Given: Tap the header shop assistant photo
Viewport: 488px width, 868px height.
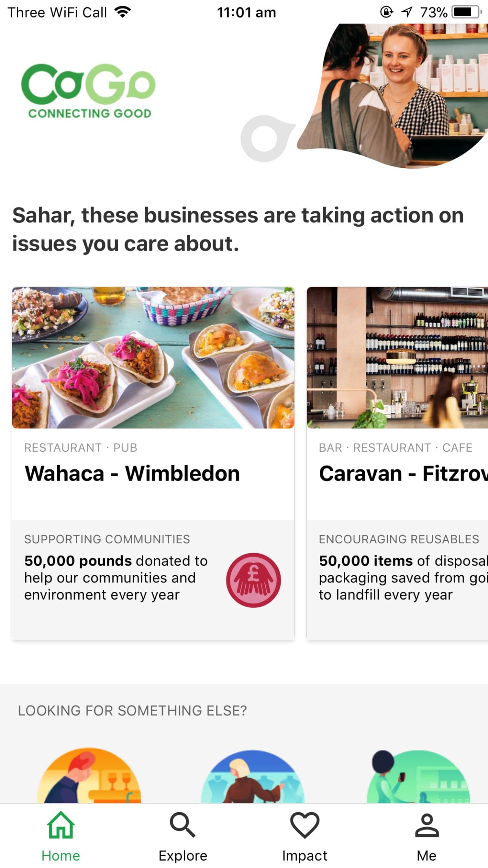Looking at the screenshot, I should point(399,94).
